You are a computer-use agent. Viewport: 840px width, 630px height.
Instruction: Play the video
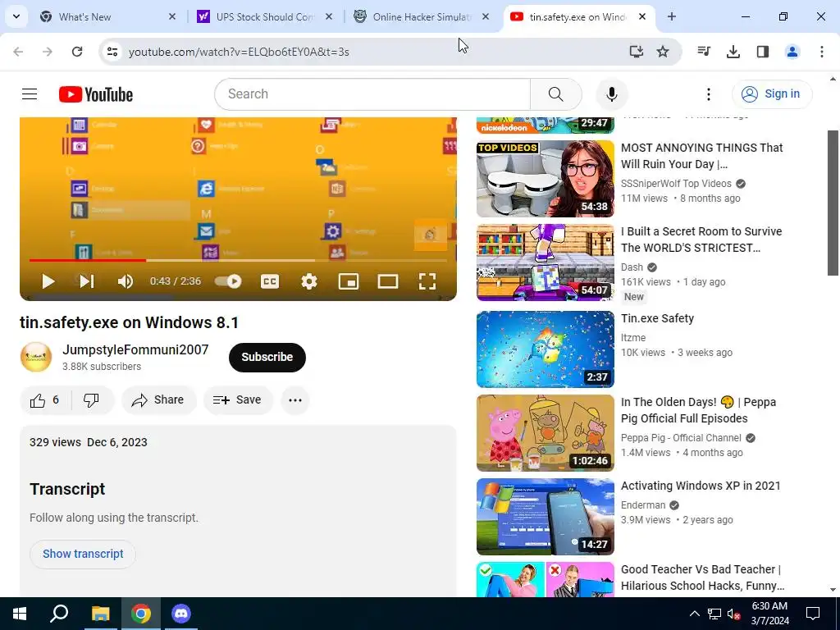coord(48,281)
